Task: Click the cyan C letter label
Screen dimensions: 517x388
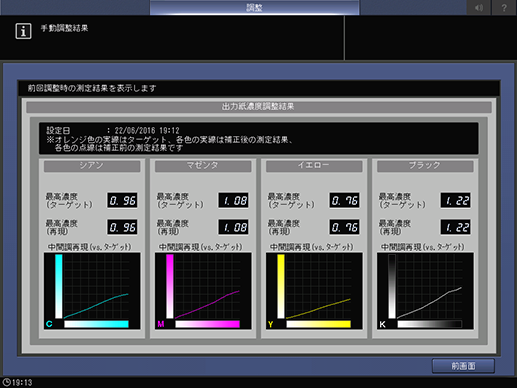Action: click(x=49, y=324)
